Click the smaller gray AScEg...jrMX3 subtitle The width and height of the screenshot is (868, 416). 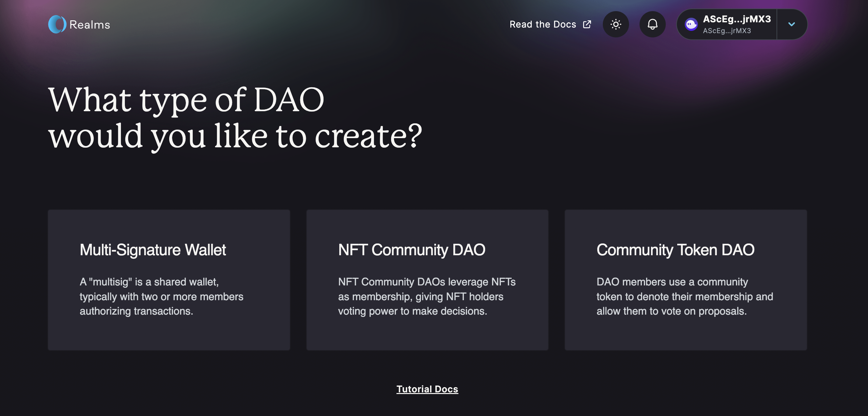pyautogui.click(x=726, y=31)
